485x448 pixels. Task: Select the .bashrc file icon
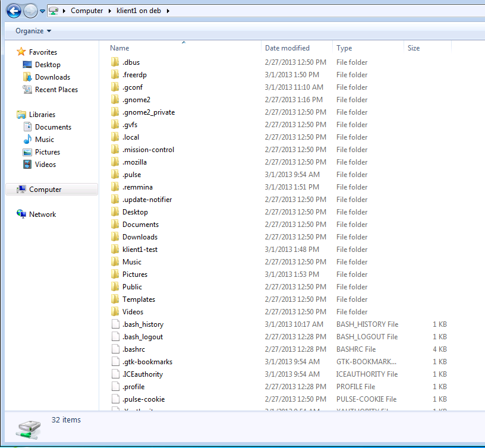click(115, 349)
